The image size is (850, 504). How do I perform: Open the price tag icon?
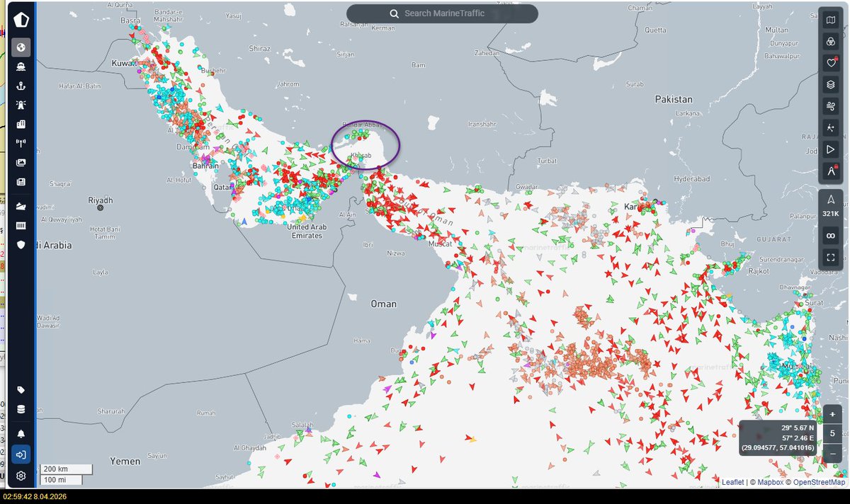tap(21, 390)
